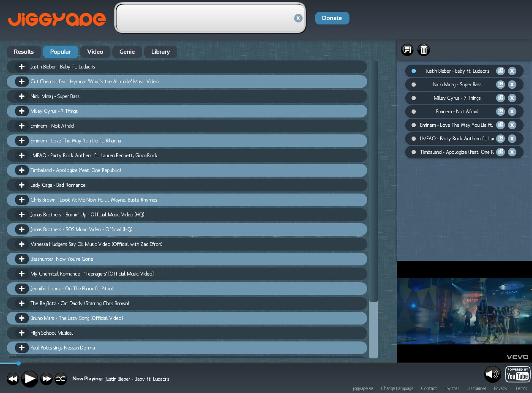Click the jiggyape logo
This screenshot has height=393, width=532.
pos(57,19)
